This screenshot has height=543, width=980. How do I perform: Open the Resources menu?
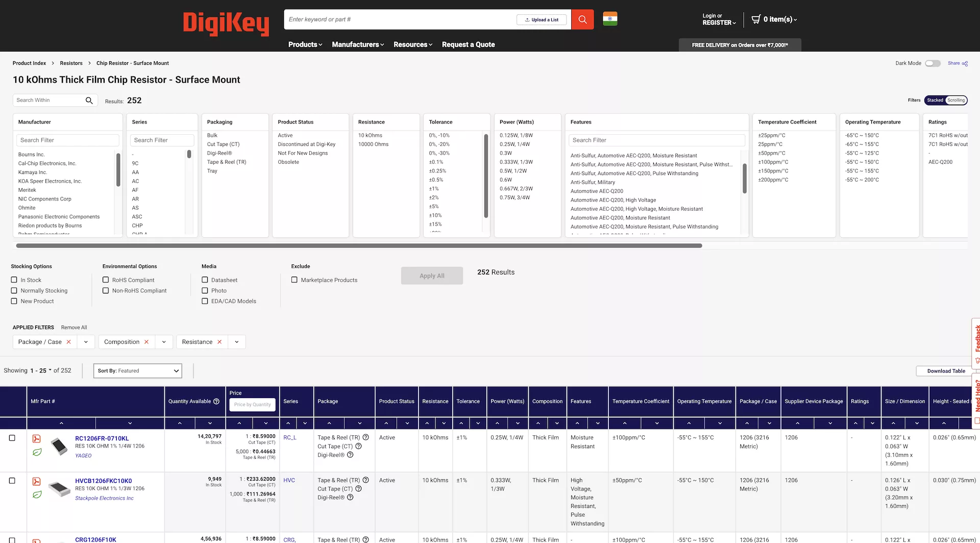pyautogui.click(x=413, y=44)
